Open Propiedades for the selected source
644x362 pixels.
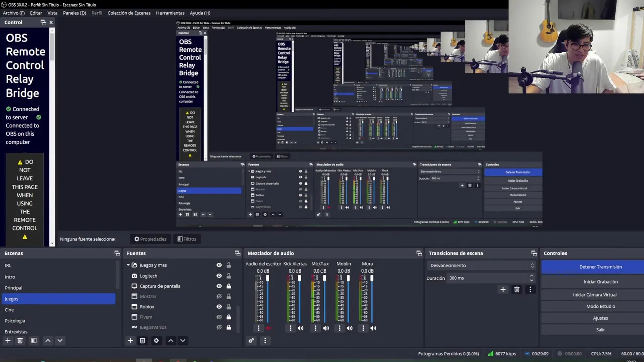point(150,239)
